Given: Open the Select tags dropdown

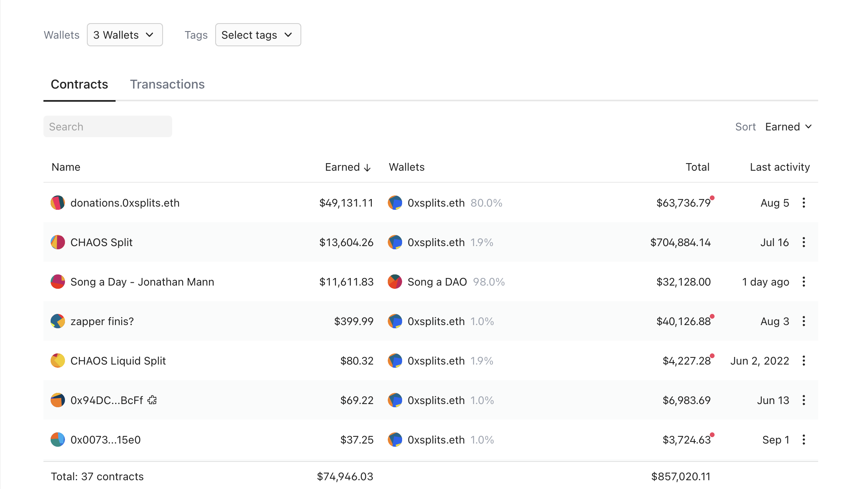Looking at the screenshot, I should 258,35.
